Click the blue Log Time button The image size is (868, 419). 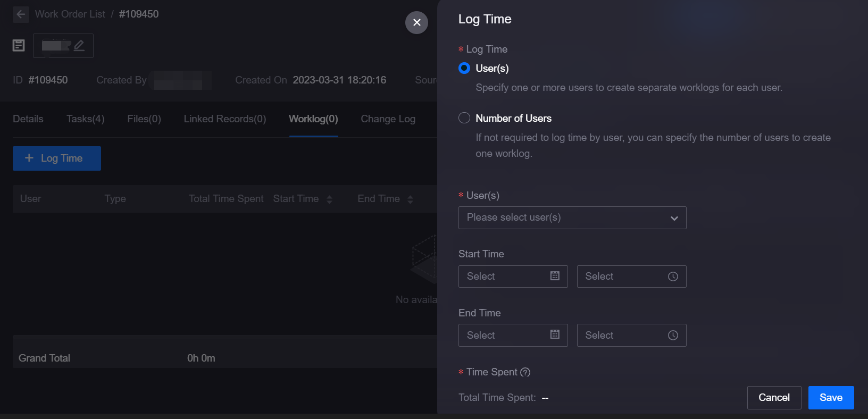pos(57,158)
